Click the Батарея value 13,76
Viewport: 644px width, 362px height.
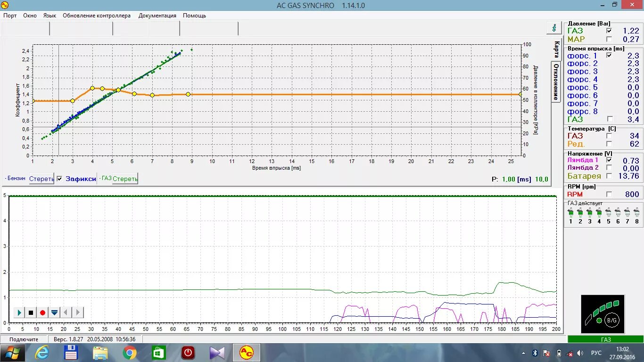tap(630, 176)
